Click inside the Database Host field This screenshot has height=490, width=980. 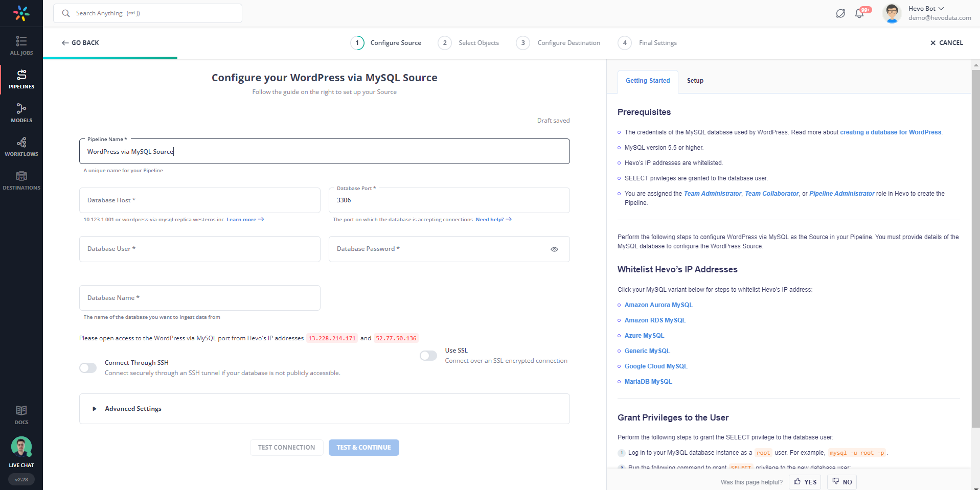199,200
